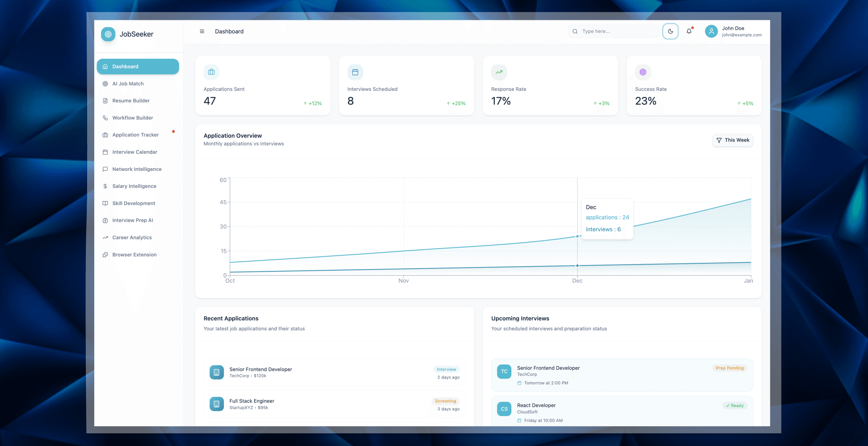868x446 pixels.
Task: Click John Doe's avatar icon
Action: (711, 31)
